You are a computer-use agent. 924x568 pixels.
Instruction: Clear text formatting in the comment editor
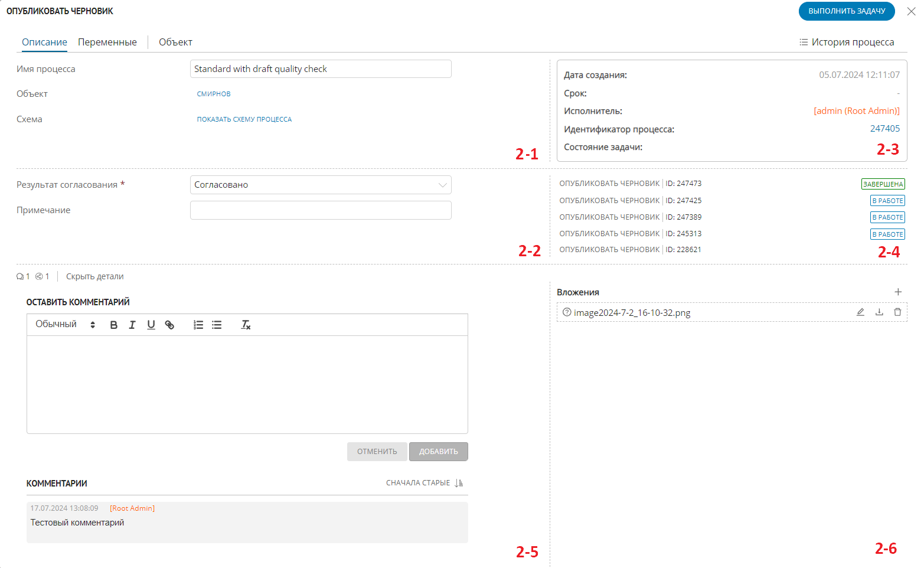pyautogui.click(x=246, y=325)
